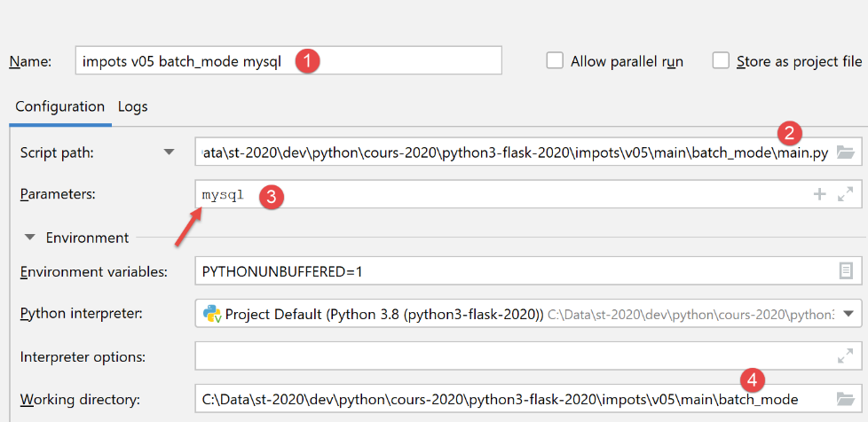Select the Configuration tab
Image resolution: width=868 pixels, height=422 pixels.
tap(59, 106)
